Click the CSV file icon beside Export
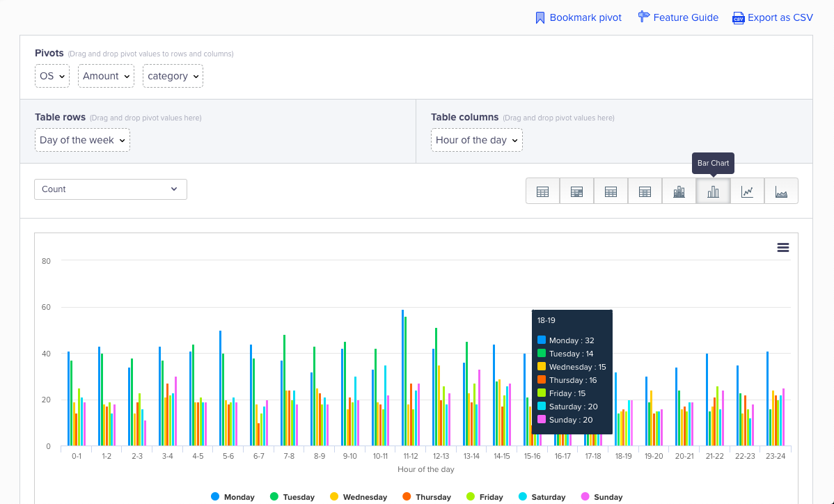Screen dimensions: 834x504 738,18
